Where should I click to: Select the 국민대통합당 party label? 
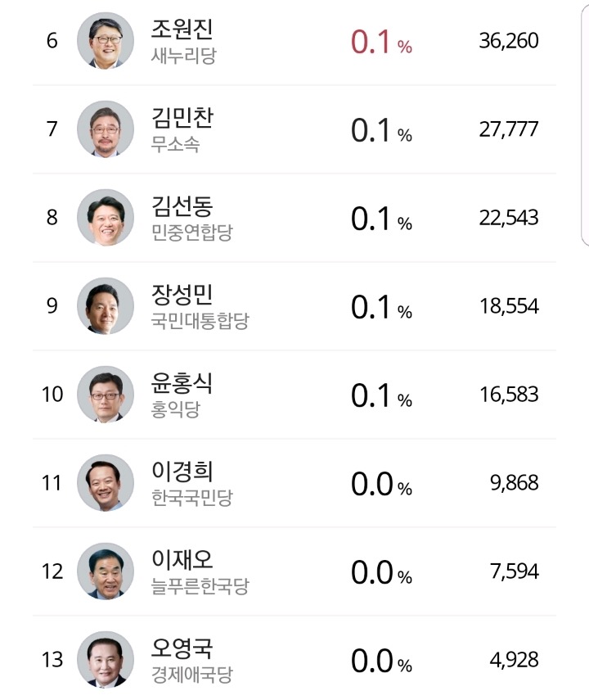click(x=200, y=321)
